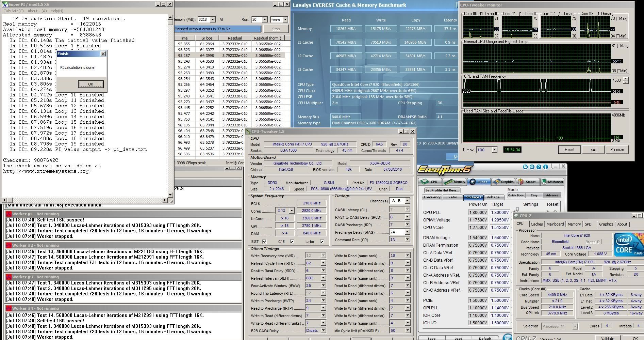
Task: Click the xtremesystems.org URL in Super PI
Action: click(x=48, y=171)
